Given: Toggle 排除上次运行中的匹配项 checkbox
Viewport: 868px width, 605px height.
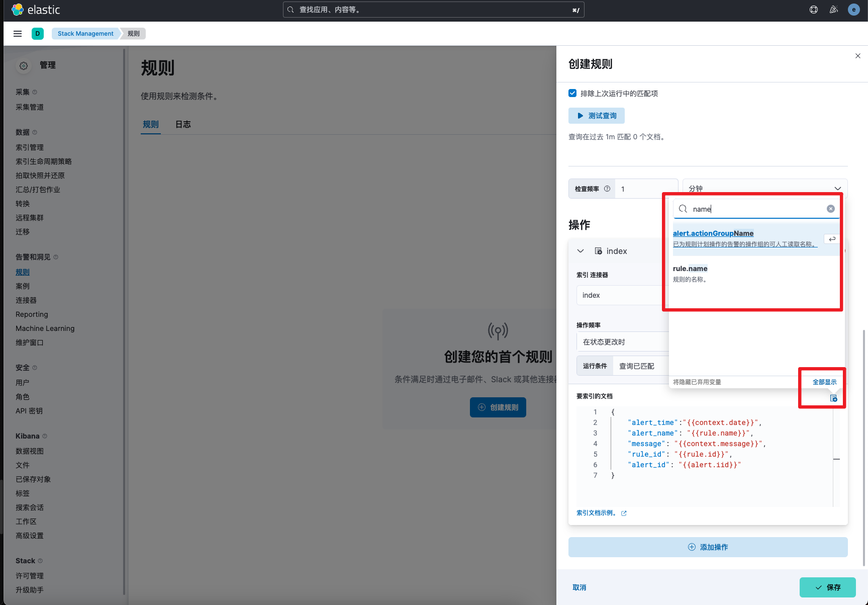Looking at the screenshot, I should [x=572, y=93].
